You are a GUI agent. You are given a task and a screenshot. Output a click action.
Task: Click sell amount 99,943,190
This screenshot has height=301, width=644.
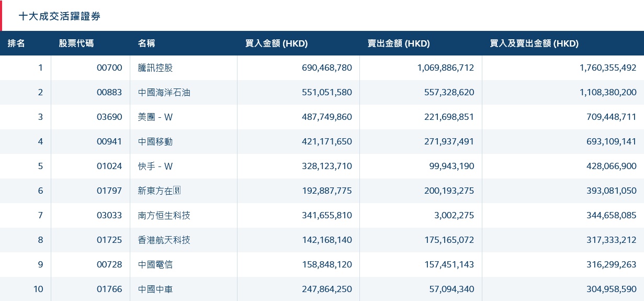coord(451,166)
